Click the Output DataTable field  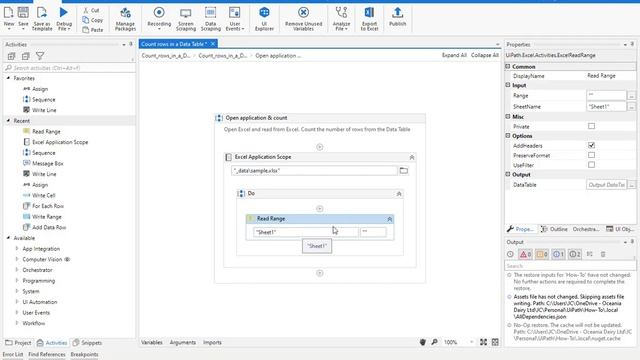[606, 185]
